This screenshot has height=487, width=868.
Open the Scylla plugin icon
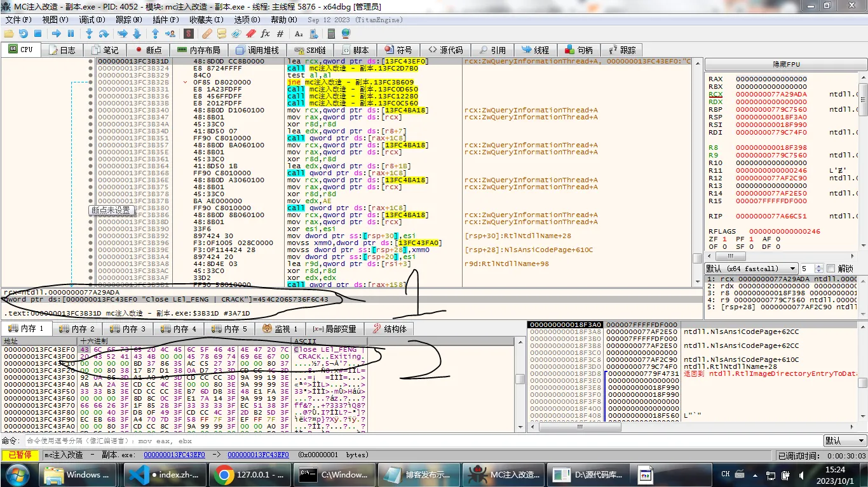point(189,34)
